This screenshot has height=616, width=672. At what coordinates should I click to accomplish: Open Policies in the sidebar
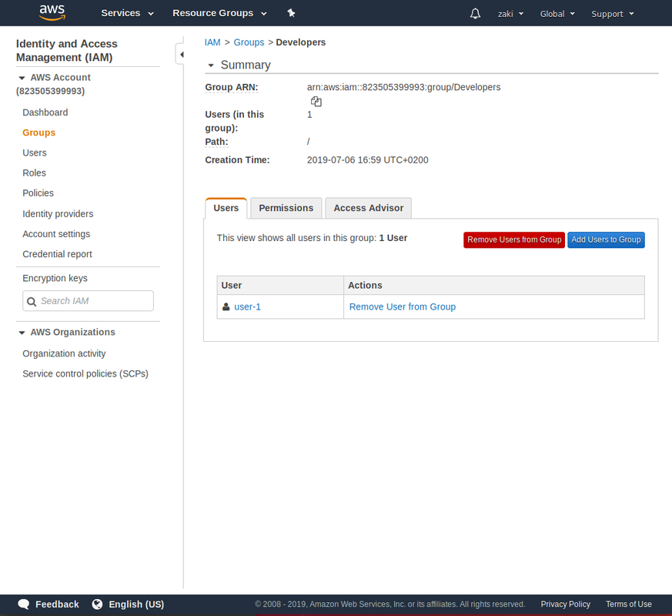click(38, 193)
